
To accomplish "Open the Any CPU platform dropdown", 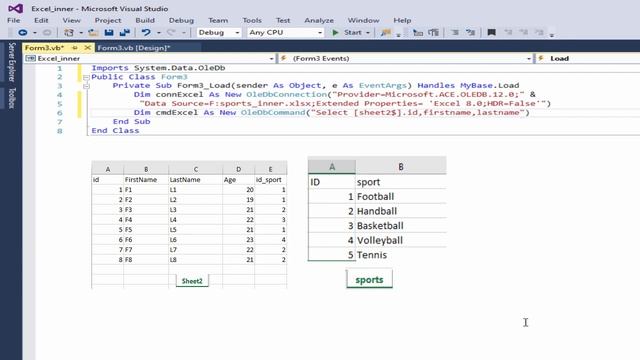I will 285,32.
